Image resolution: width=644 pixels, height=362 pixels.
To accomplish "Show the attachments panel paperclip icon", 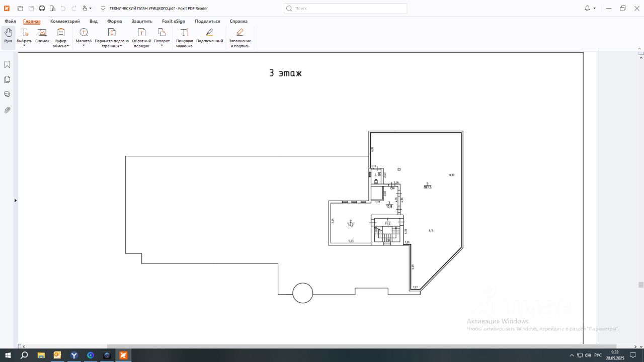I will [8, 110].
